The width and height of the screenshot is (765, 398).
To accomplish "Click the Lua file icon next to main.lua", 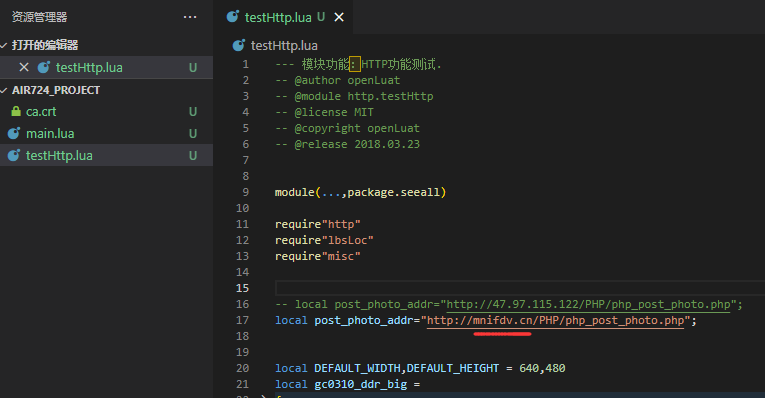I will coord(14,133).
